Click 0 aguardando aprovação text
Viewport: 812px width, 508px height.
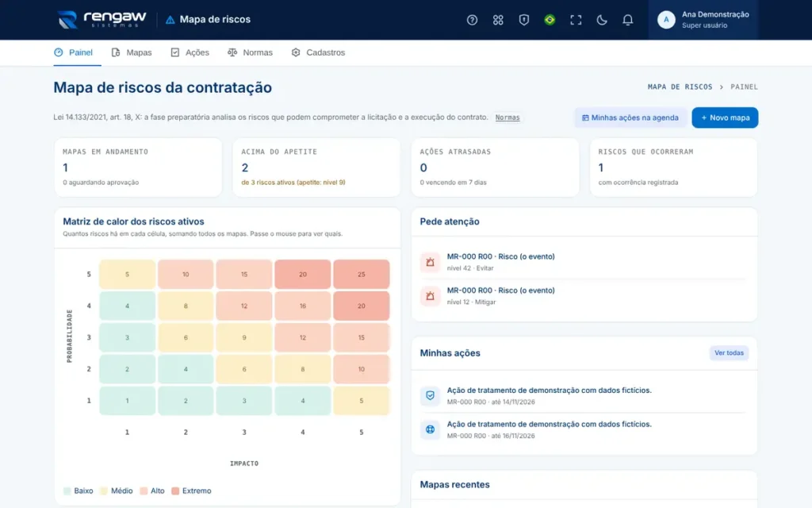point(101,183)
